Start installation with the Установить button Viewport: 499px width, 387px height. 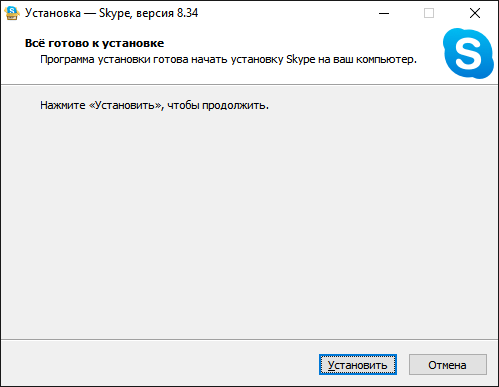tap(358, 365)
